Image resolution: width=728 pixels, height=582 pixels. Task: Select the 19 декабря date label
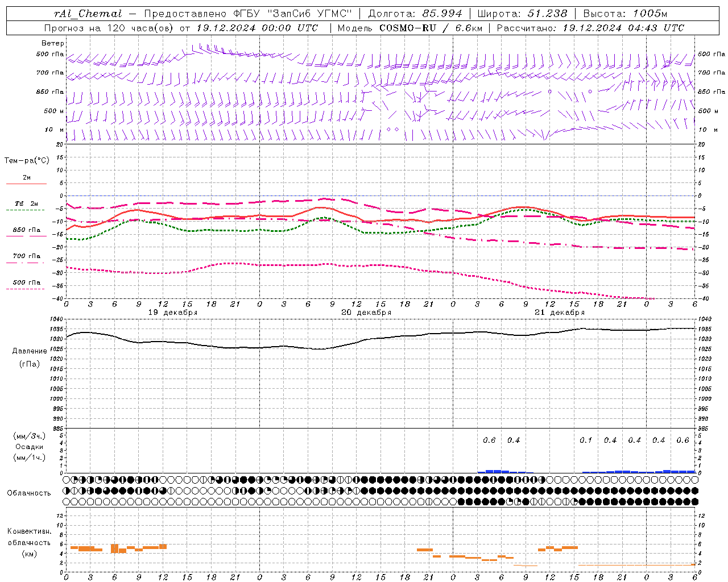173,313
